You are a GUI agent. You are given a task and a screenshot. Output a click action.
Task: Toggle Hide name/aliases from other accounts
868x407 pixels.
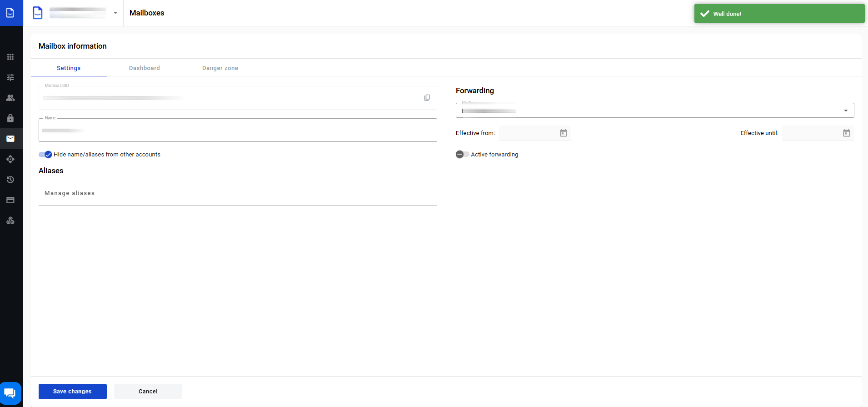pos(45,155)
